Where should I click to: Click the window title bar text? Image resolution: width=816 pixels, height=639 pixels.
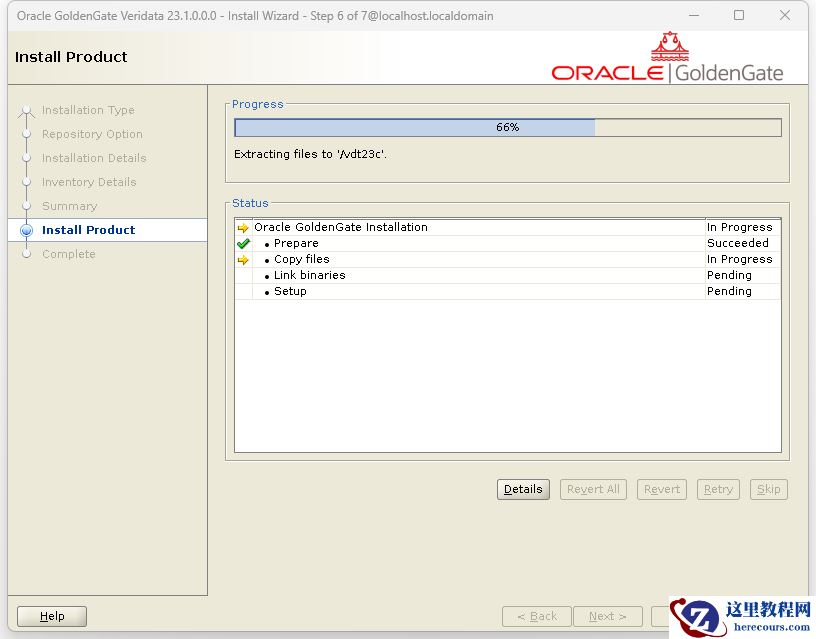255,16
